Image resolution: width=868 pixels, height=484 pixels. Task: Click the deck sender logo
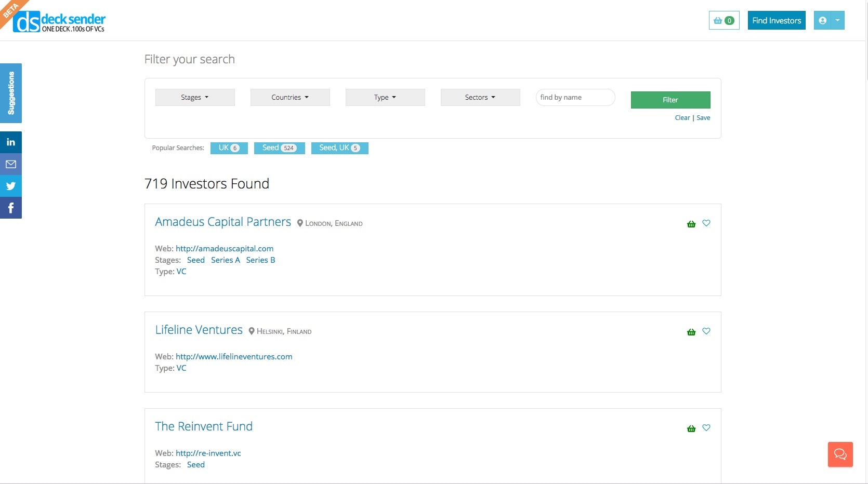click(x=59, y=21)
